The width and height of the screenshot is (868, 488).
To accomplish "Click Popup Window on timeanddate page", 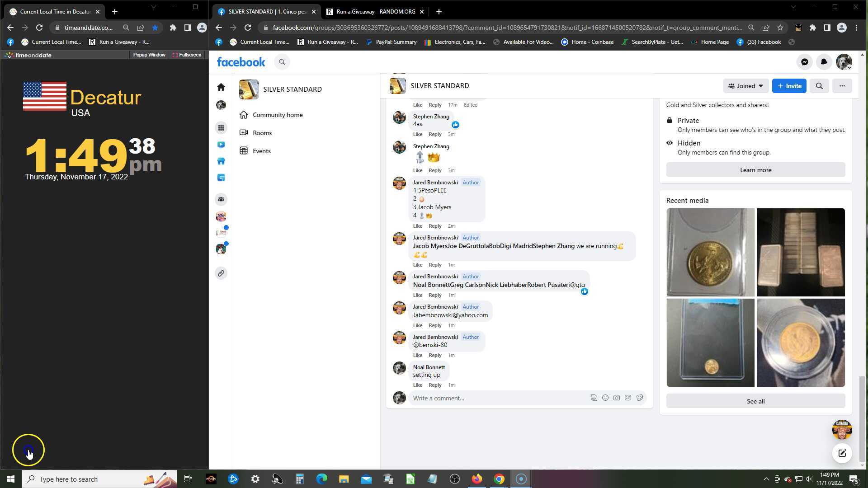I will 149,55.
